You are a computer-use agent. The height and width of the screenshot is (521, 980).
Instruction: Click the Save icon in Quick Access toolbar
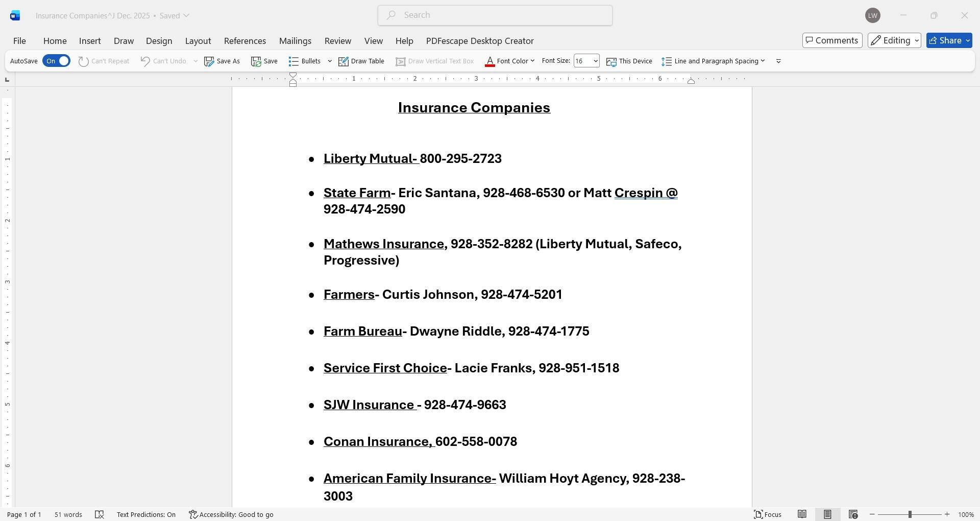point(264,61)
